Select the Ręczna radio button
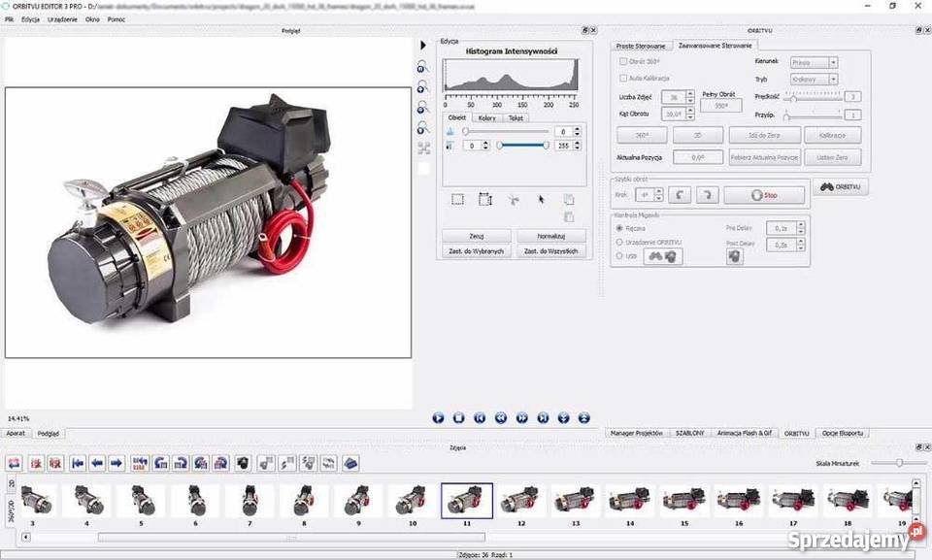The height and width of the screenshot is (560, 932). (x=619, y=228)
